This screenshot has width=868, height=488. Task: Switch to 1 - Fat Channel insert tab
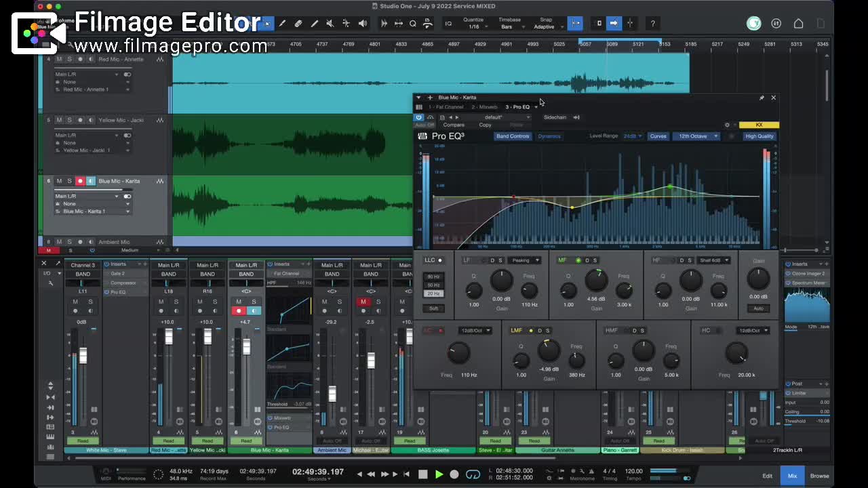tap(446, 107)
